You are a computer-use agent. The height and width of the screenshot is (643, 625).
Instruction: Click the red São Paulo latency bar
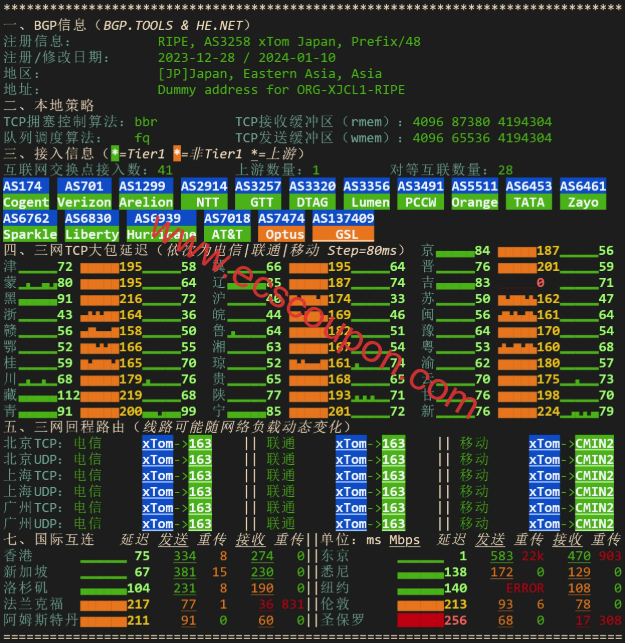coord(420,620)
